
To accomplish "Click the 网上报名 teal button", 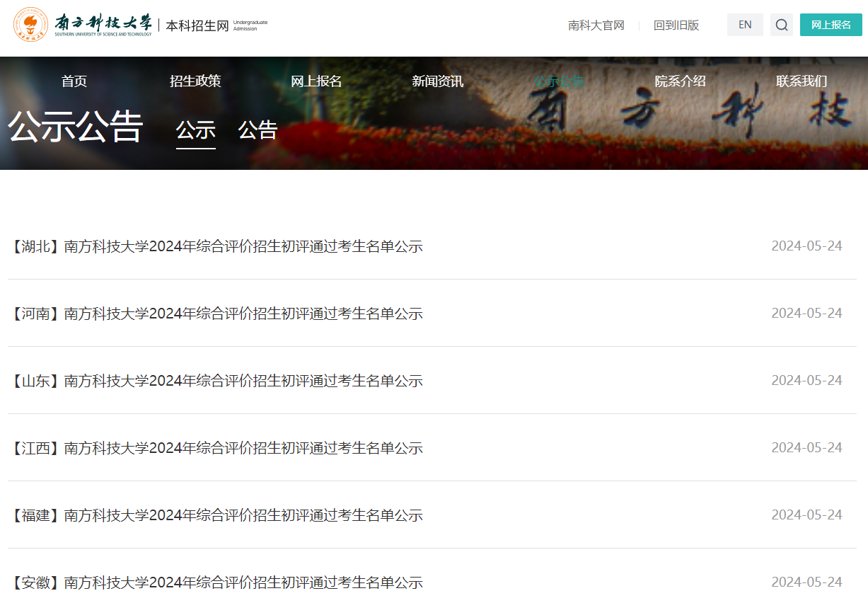I will click(831, 25).
